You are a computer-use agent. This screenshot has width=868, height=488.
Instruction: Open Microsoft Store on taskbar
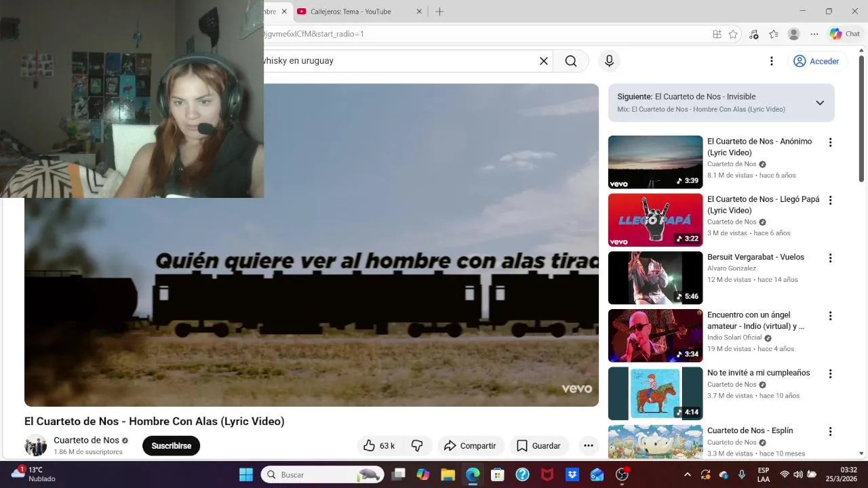498,474
